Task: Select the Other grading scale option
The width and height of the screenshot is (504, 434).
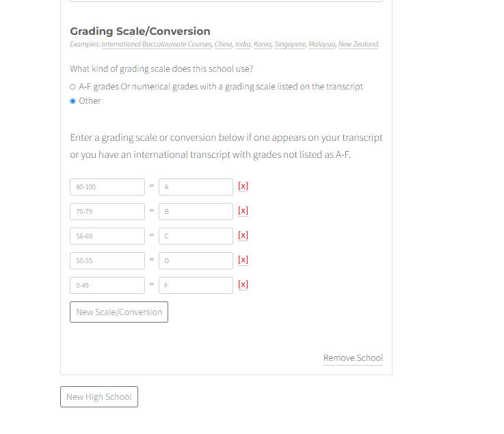Action: (72, 101)
